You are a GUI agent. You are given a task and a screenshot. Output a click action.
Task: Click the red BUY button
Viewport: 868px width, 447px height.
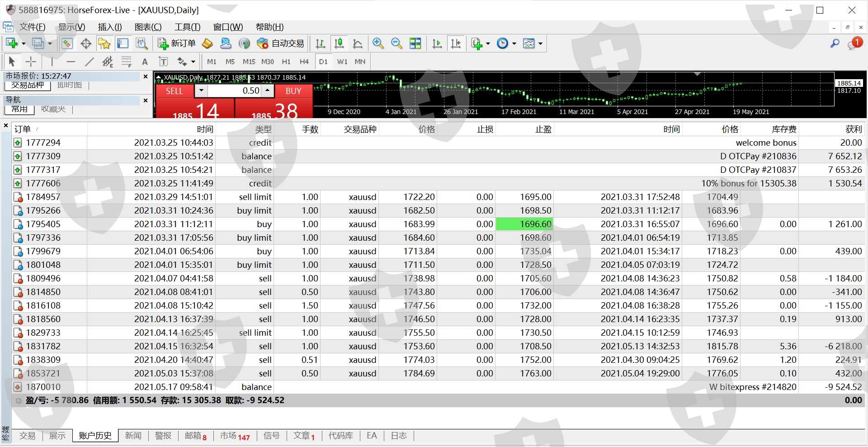(x=293, y=91)
